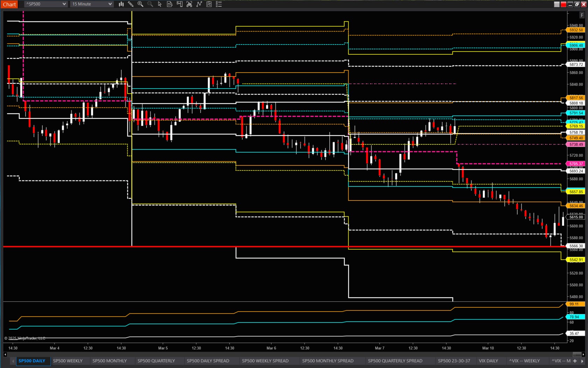Select the drawing pencil tool
588x368 pixels.
point(131,4)
